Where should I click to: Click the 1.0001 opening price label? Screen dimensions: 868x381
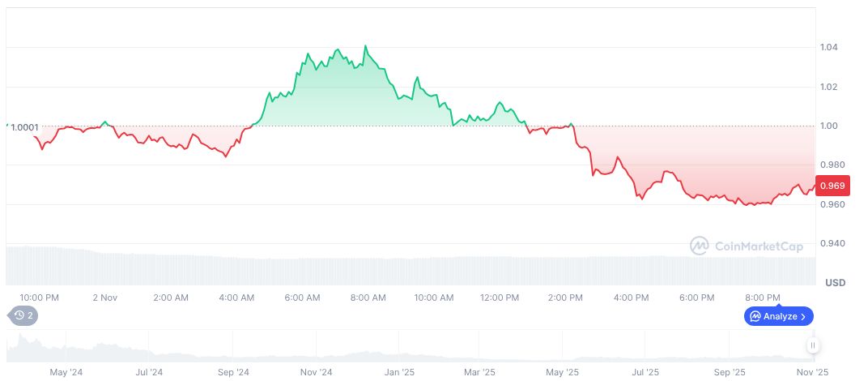(23, 127)
